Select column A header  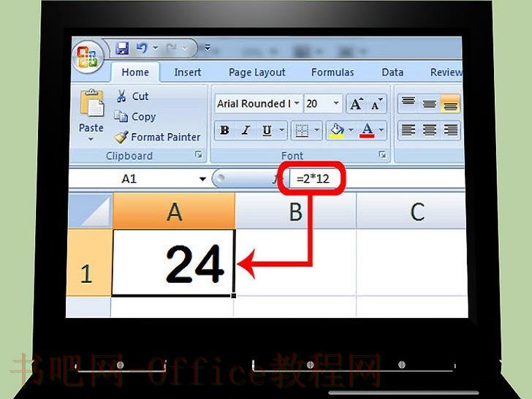[174, 210]
